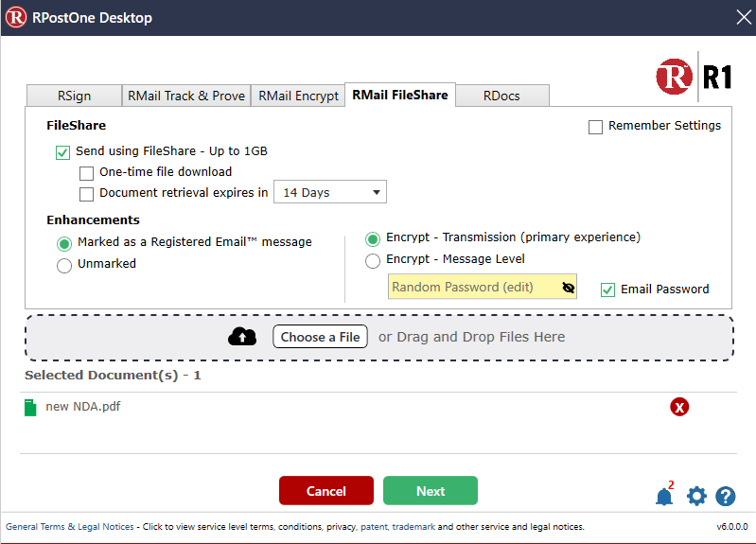Enable One-time file download

(86, 173)
